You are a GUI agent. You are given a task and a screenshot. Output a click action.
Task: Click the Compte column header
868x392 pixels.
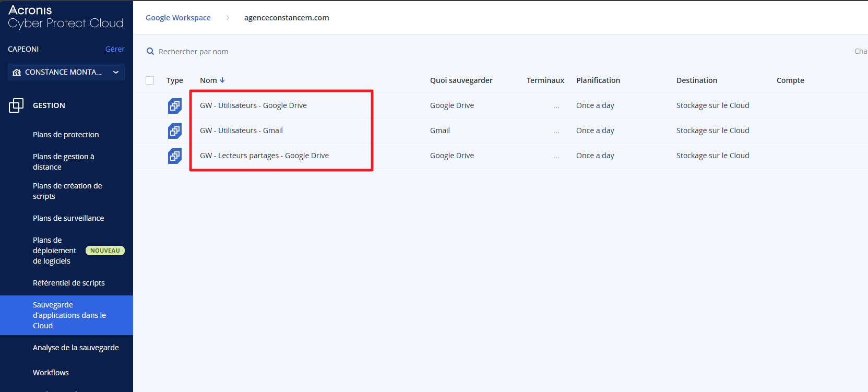[790, 80]
